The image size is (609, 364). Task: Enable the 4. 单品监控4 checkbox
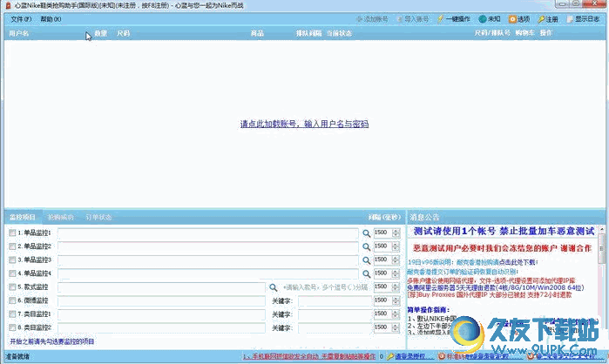[x=12, y=273]
